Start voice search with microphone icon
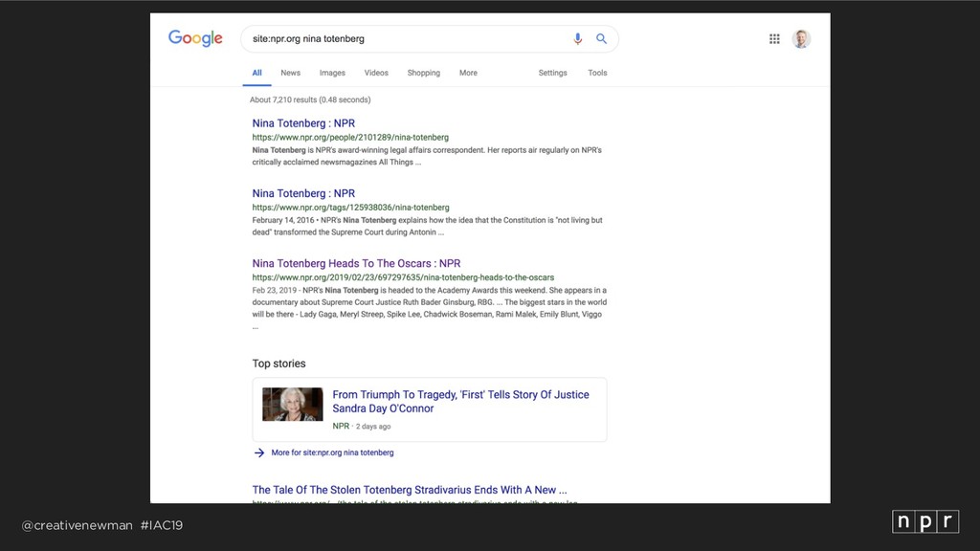The height and width of the screenshot is (551, 980). 577,38
